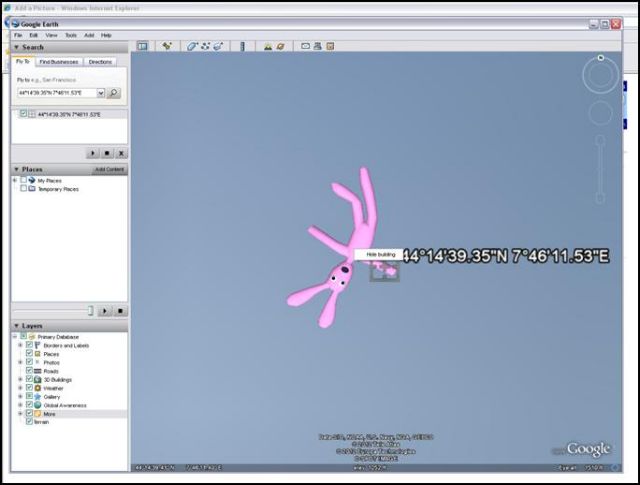Image resolution: width=640 pixels, height=485 pixels.
Task: Click the search magnifier button
Action: [x=114, y=93]
